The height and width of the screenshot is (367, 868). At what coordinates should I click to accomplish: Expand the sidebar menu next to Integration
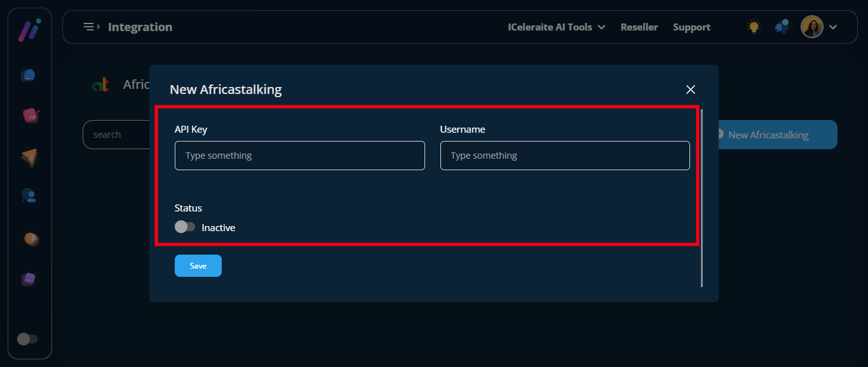click(x=92, y=27)
